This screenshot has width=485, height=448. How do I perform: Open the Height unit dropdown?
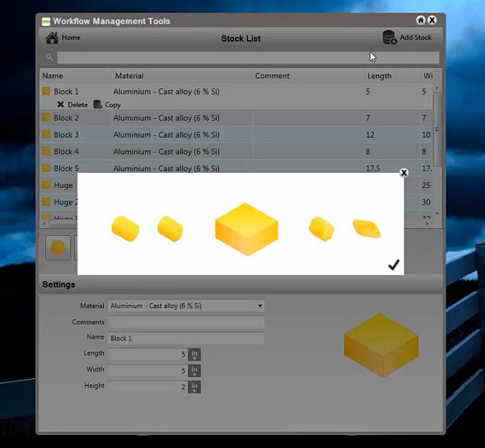click(194, 387)
